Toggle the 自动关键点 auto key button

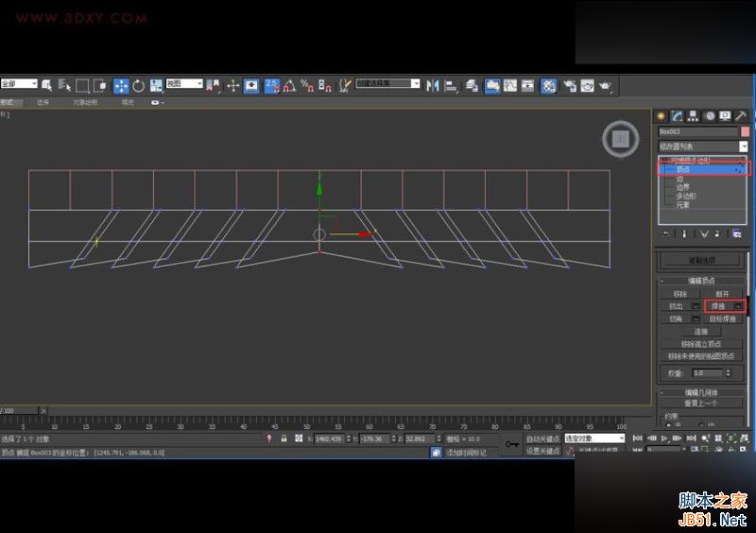pos(542,438)
